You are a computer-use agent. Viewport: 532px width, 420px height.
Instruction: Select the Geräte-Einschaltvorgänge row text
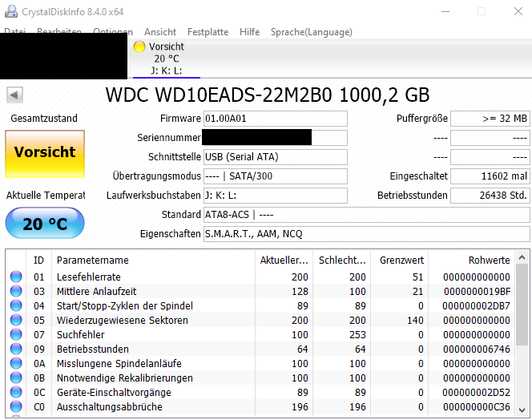coord(114,393)
